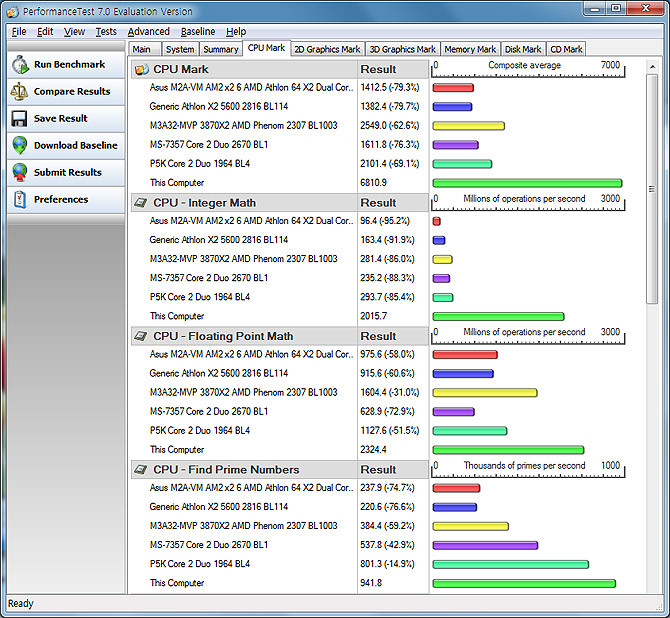Screen dimensions: 670x618
Task: Open the Summary tab
Action: click(x=220, y=49)
